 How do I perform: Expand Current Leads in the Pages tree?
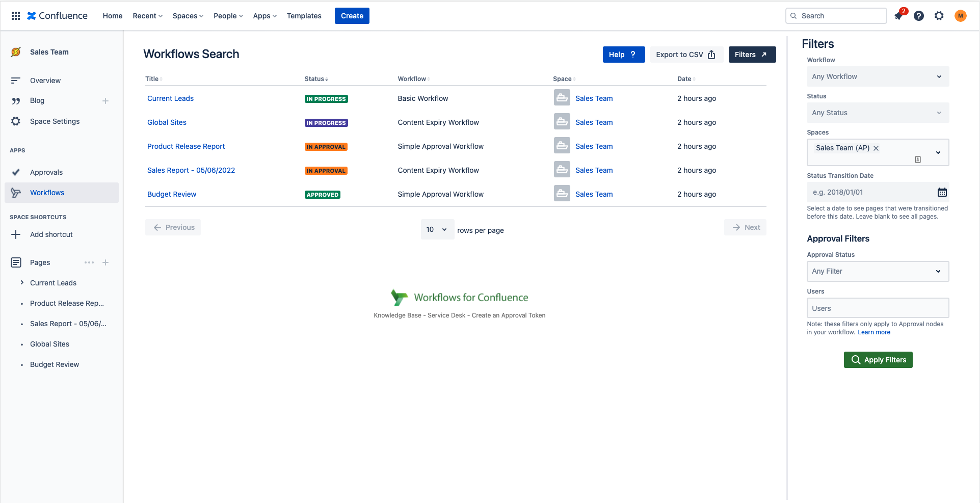point(22,282)
